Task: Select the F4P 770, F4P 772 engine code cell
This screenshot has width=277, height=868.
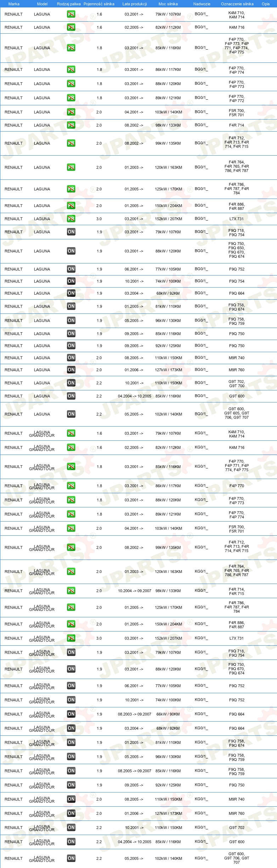Action: (237, 99)
